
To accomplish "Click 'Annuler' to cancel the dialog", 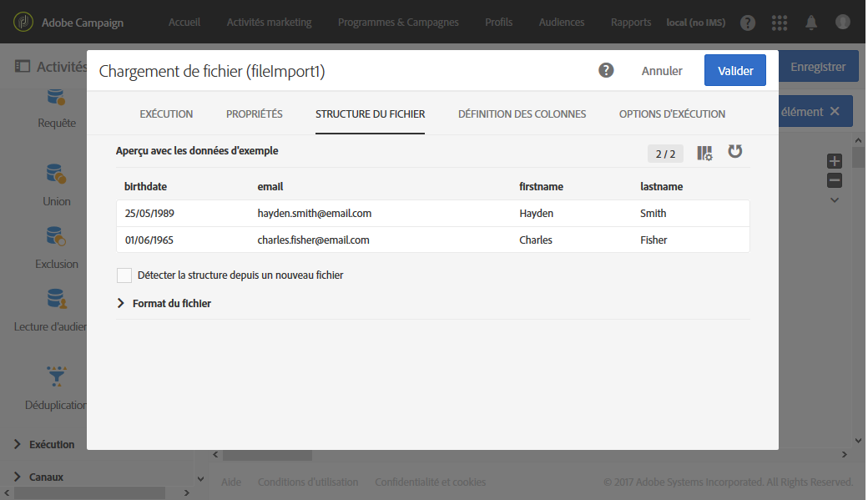I will pos(662,71).
